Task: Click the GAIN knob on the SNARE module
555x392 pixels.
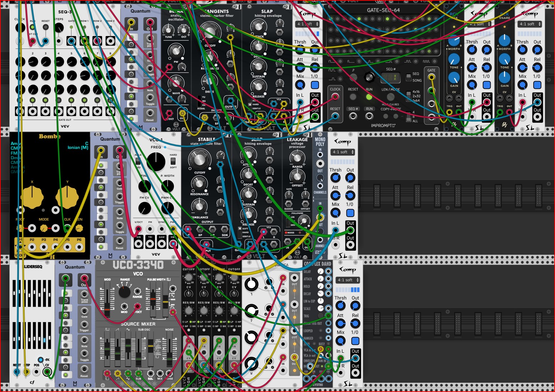Action: [504, 77]
